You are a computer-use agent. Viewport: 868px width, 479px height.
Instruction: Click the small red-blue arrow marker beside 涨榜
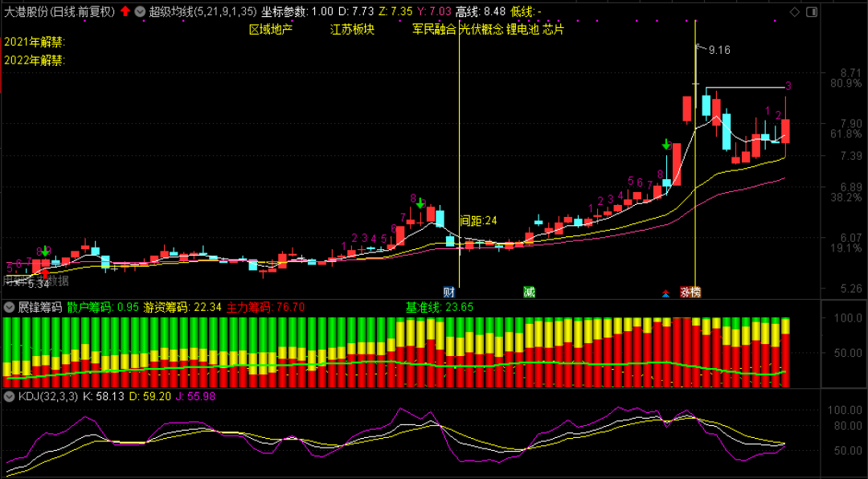point(665,292)
